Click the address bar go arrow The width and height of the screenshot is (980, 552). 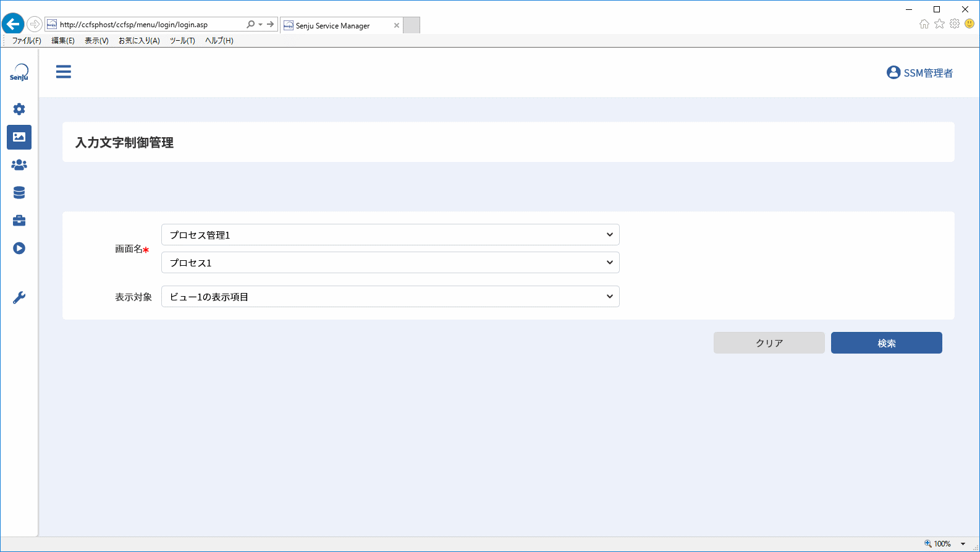click(x=270, y=24)
